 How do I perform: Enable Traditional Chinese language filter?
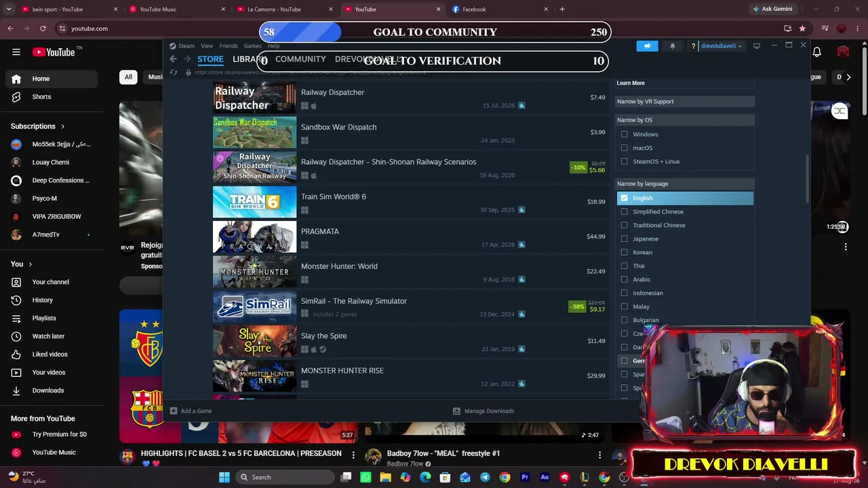[625, 225]
